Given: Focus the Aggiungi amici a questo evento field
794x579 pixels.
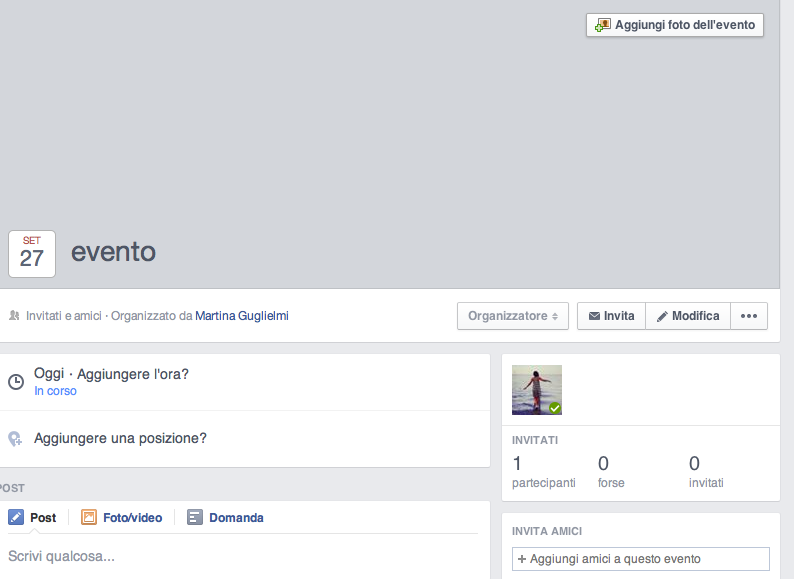Looking at the screenshot, I should point(641,559).
